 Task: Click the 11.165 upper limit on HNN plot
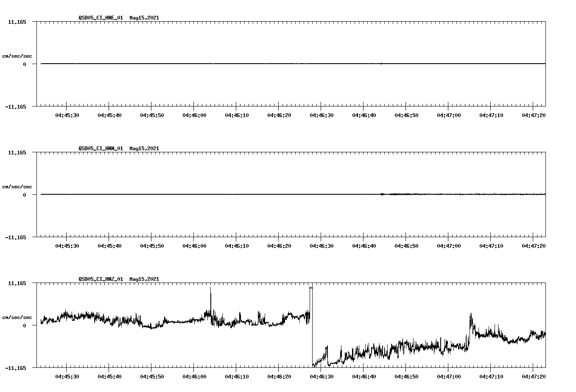17,152
